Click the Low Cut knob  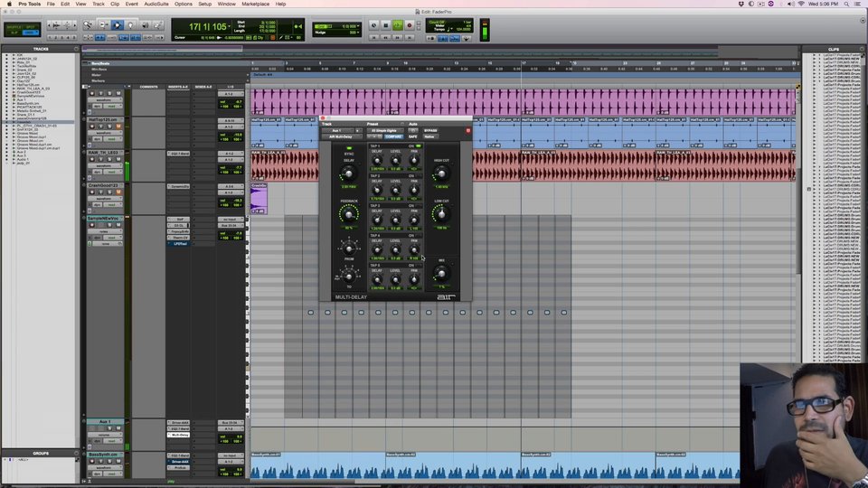[x=441, y=214]
